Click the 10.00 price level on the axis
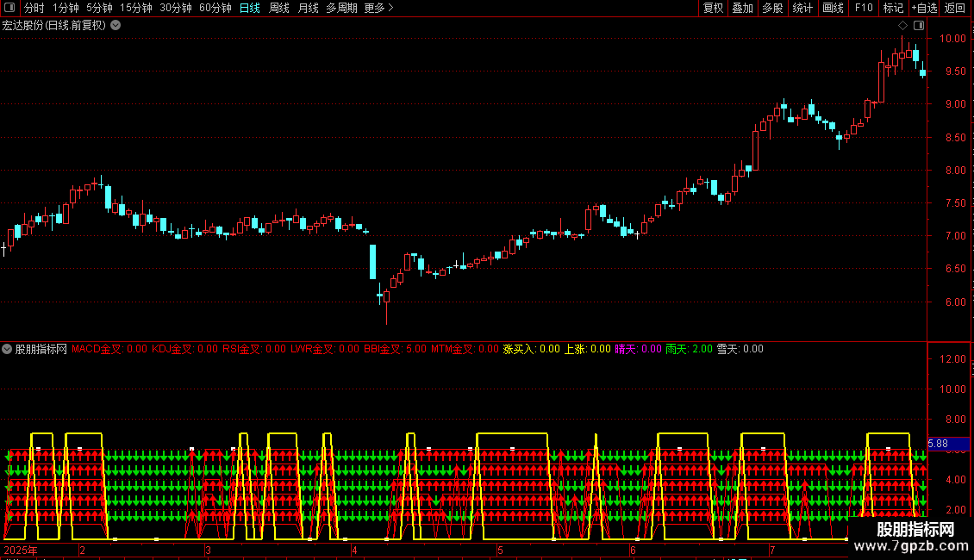Image resolution: width=974 pixels, height=560 pixels. 952,39
